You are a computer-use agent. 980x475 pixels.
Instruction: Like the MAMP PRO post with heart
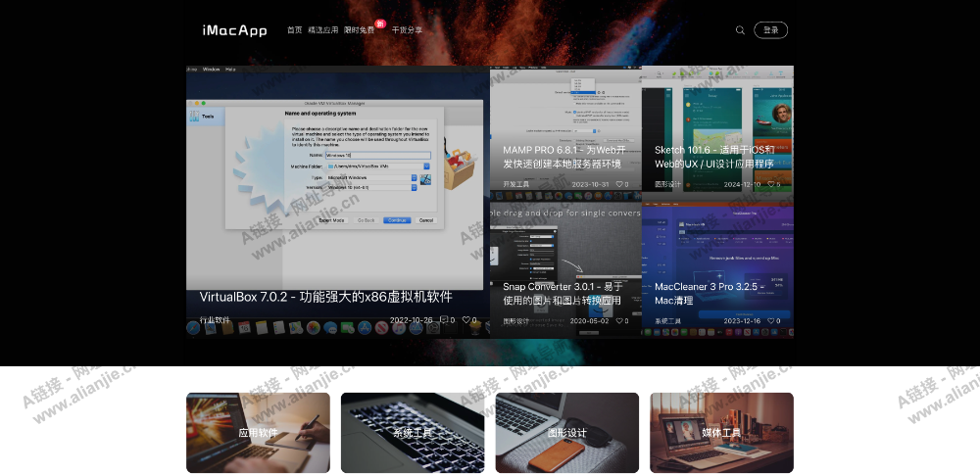pyautogui.click(x=620, y=184)
